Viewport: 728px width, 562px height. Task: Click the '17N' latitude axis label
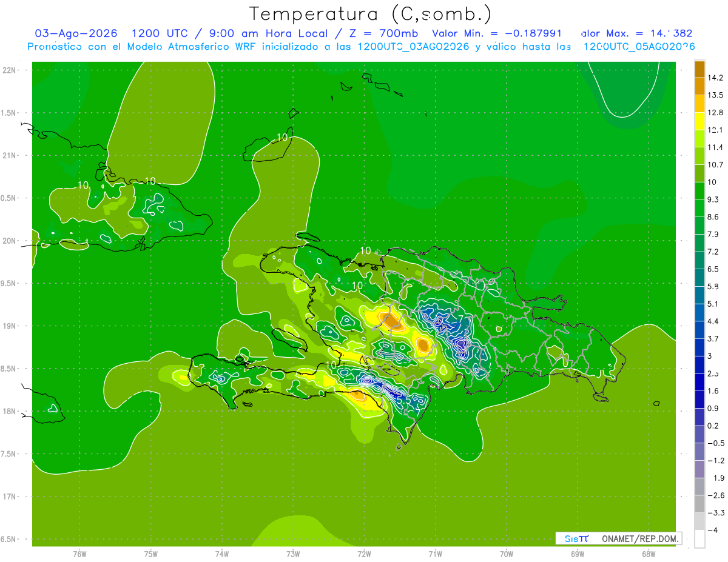tap(10, 497)
